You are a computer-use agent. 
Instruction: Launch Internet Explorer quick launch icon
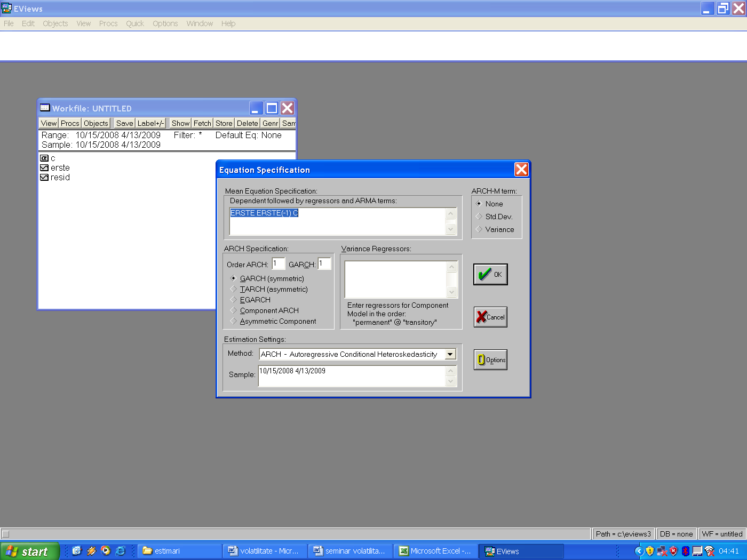coord(120,551)
